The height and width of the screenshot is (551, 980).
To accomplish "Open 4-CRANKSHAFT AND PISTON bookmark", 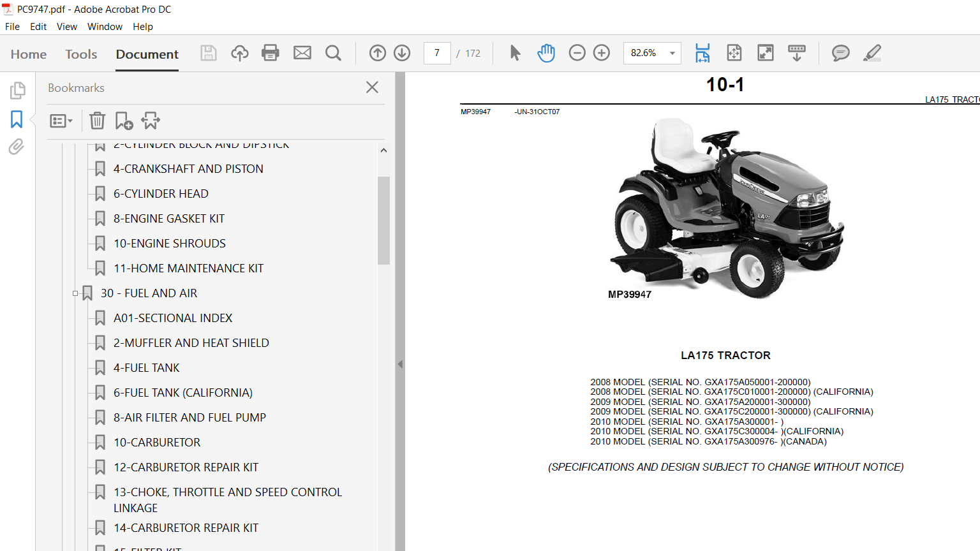I will click(x=188, y=169).
